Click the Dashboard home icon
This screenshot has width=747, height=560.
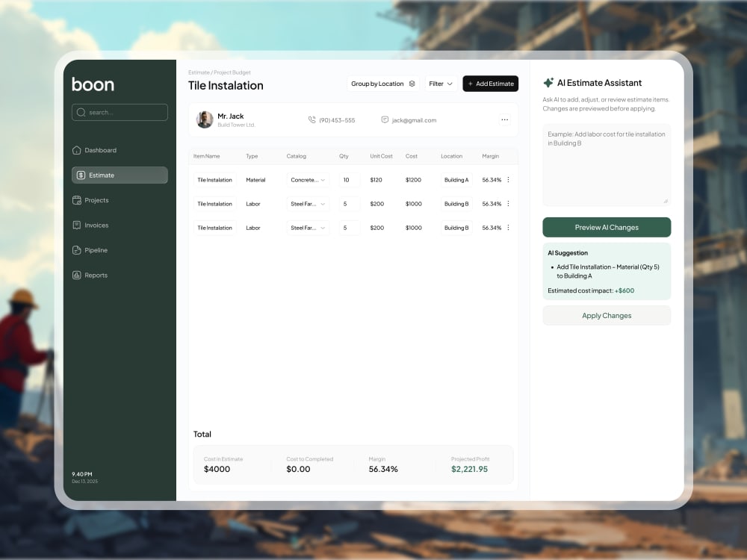pos(77,150)
